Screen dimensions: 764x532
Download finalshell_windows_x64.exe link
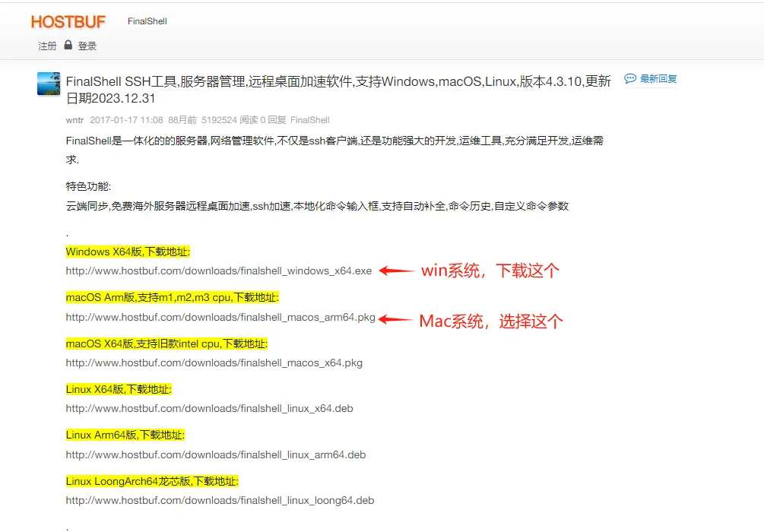click(x=219, y=271)
